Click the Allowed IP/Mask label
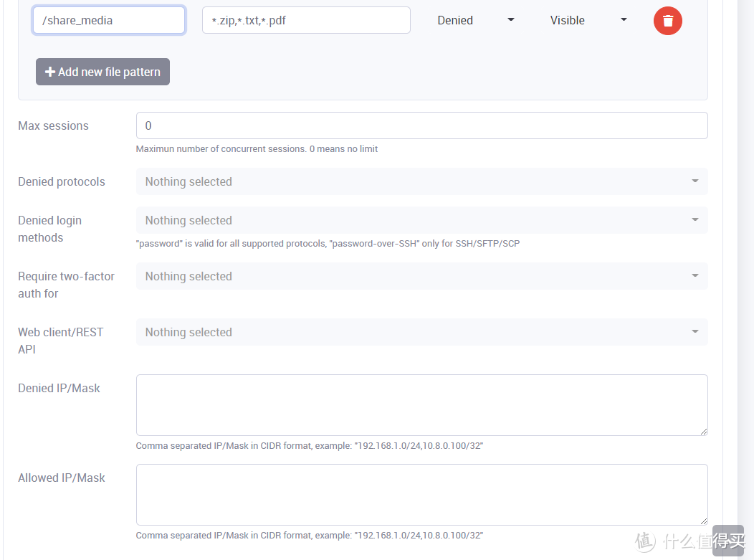Screen dimensions: 754x560 (62, 478)
